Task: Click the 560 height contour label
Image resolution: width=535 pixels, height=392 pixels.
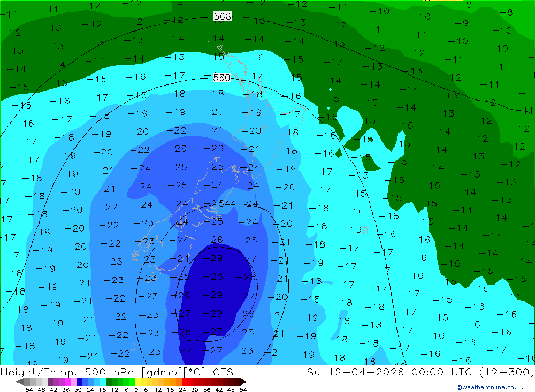Action: point(222,78)
